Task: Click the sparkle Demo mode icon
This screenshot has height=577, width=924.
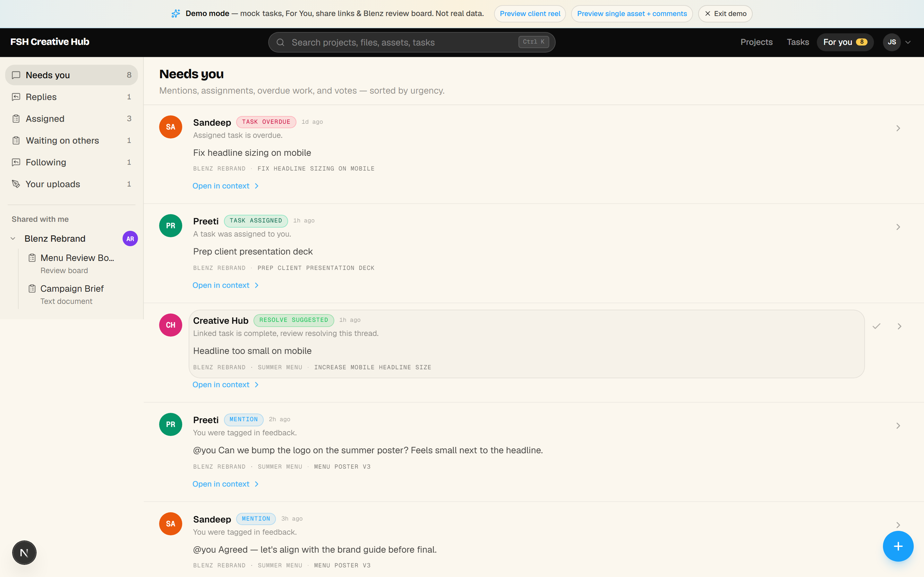Action: tap(175, 14)
